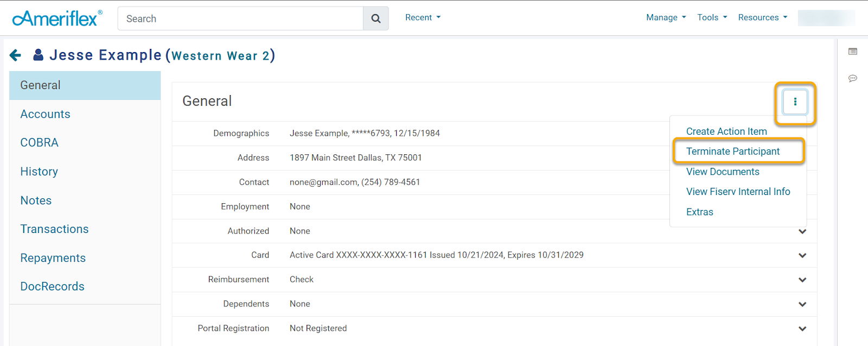Expand the Dependents row
The width and height of the screenshot is (868, 346).
coord(802,304)
